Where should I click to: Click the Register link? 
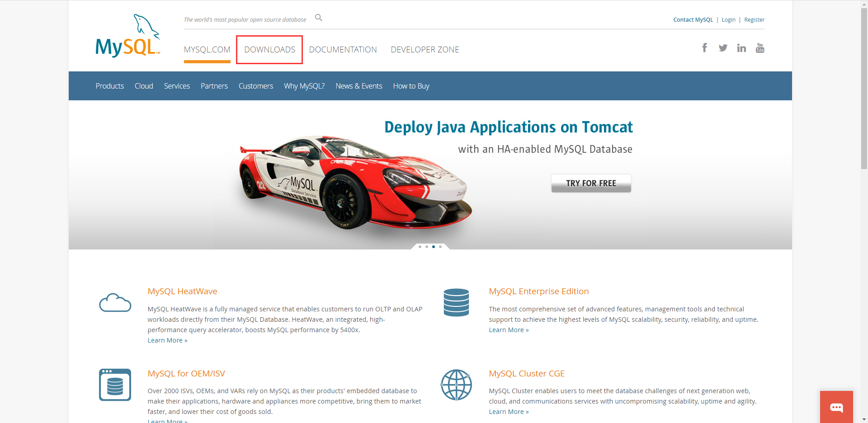[754, 20]
